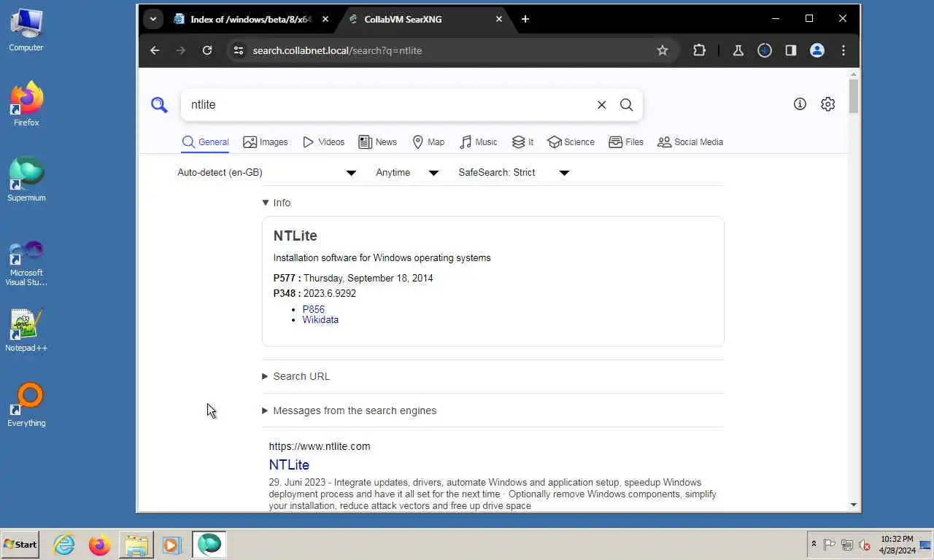Open Internet Explorer from the taskbar
The height and width of the screenshot is (560, 934).
tap(64, 545)
